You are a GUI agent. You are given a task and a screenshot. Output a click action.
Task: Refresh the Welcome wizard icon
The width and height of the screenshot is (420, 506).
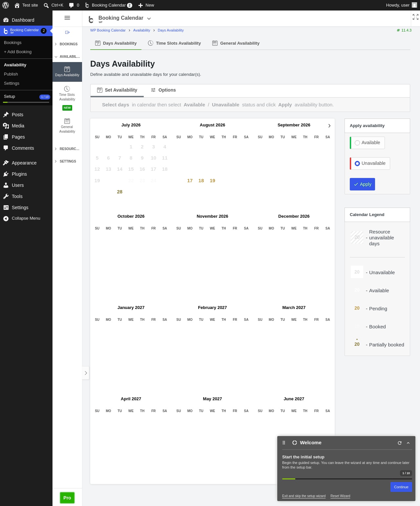[x=400, y=443]
